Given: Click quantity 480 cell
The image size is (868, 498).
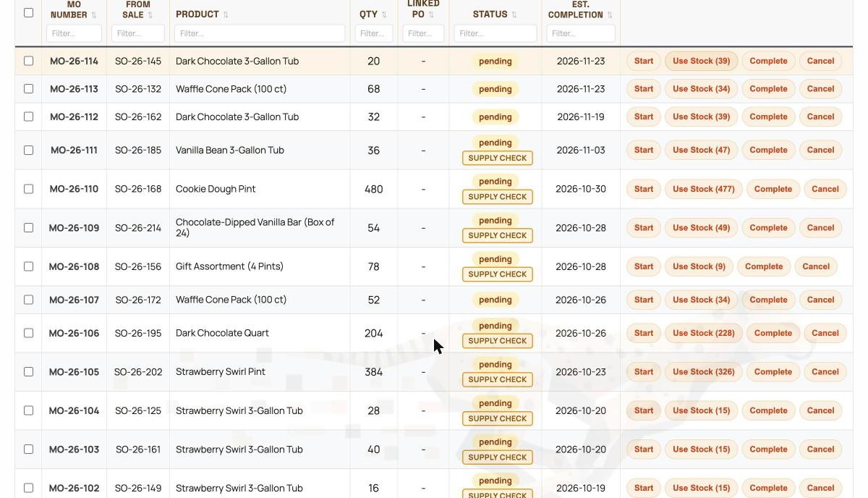Looking at the screenshot, I should point(374,189).
